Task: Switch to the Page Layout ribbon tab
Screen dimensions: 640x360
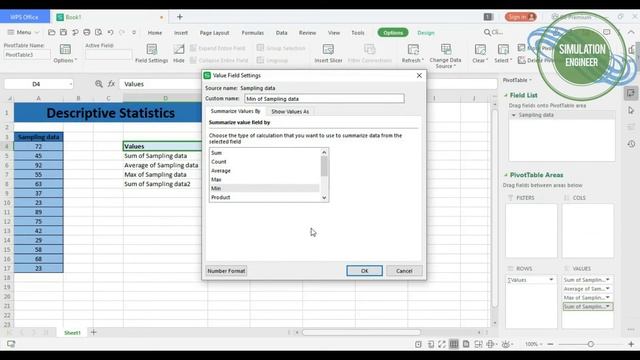Action: 214,33
